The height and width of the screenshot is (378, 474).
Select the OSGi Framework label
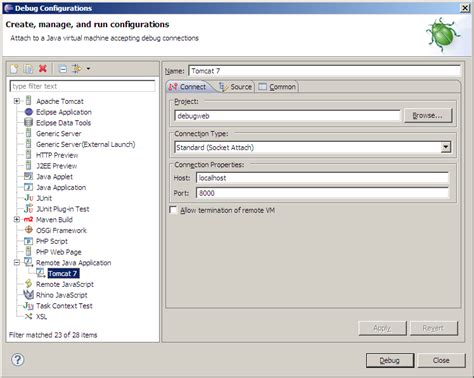[61, 230]
